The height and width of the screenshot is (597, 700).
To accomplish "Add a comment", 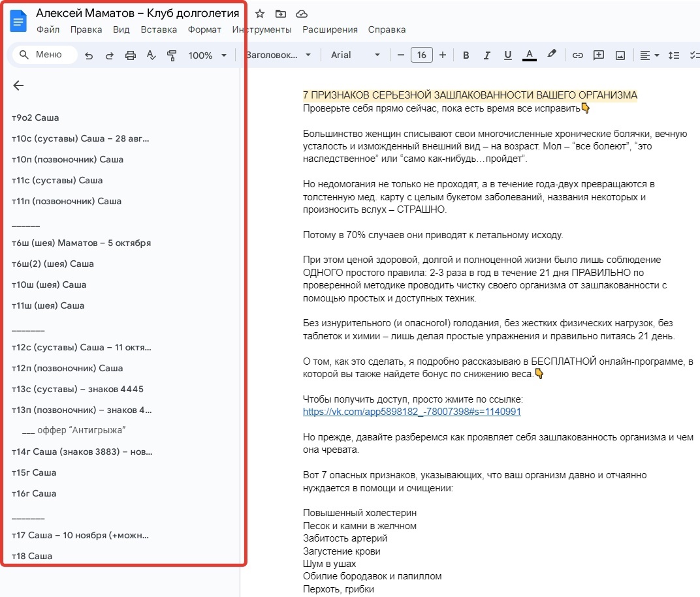I will point(599,55).
